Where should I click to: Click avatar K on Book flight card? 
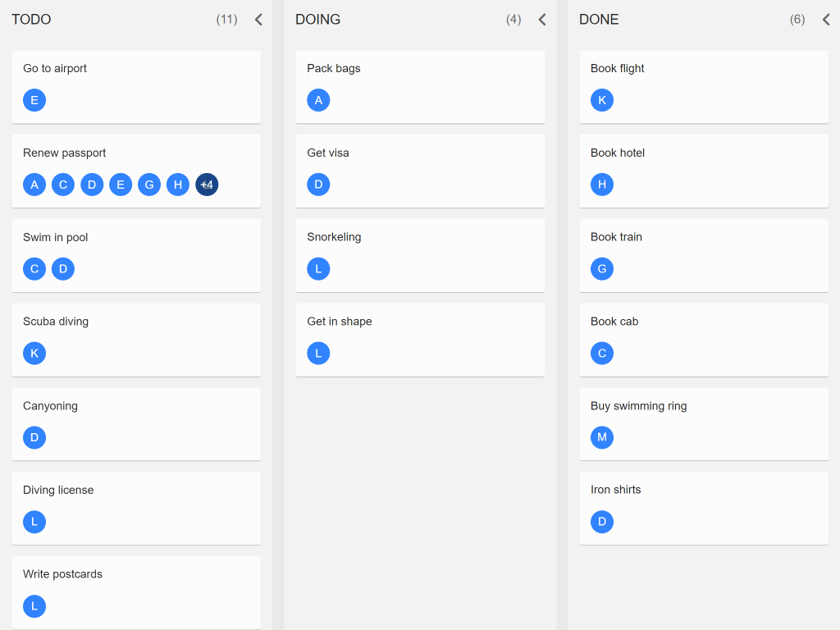(x=602, y=100)
